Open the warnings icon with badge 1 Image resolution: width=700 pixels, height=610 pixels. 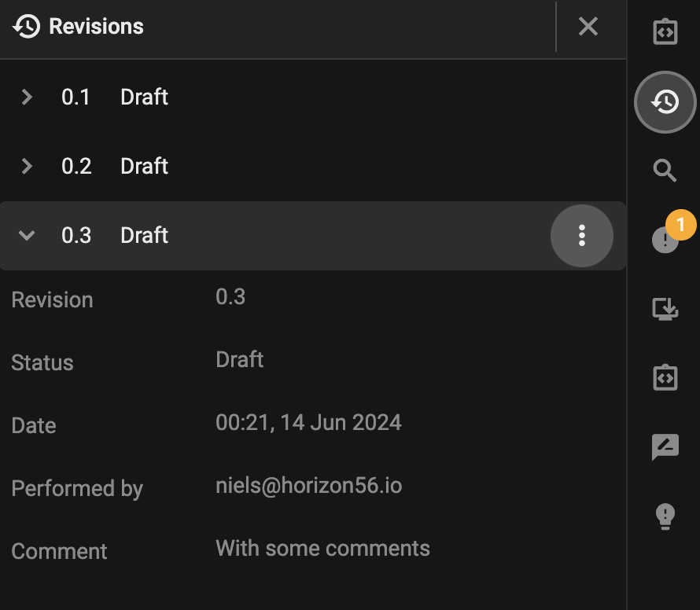point(665,240)
